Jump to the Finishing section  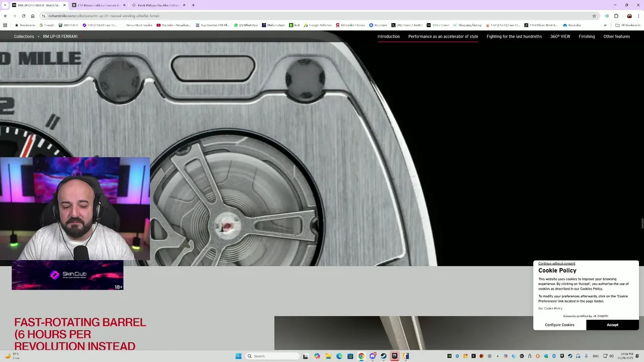coord(587,37)
